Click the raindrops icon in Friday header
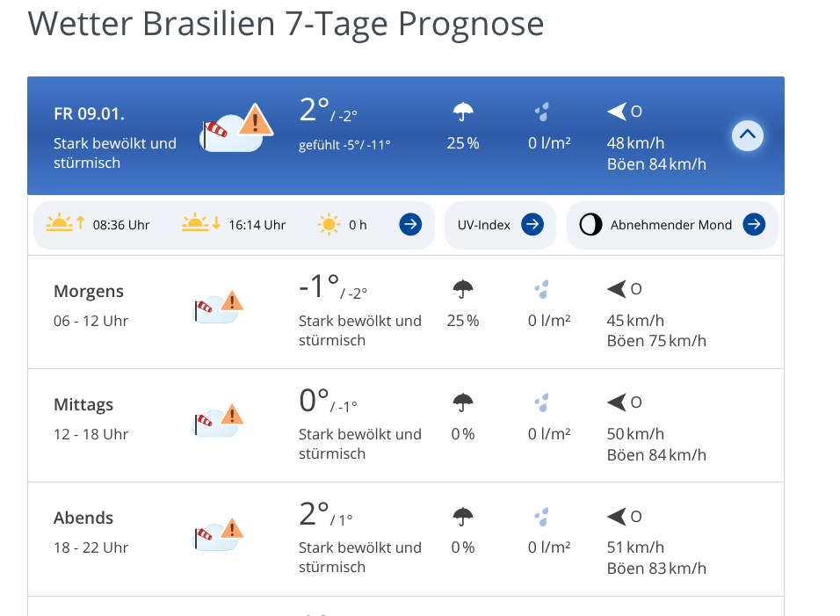Viewport: 840px width, 616px height. 542,112
